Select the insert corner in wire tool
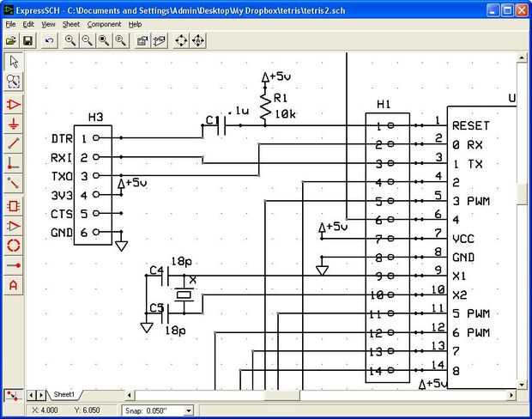This screenshot has width=532, height=419. tap(14, 163)
